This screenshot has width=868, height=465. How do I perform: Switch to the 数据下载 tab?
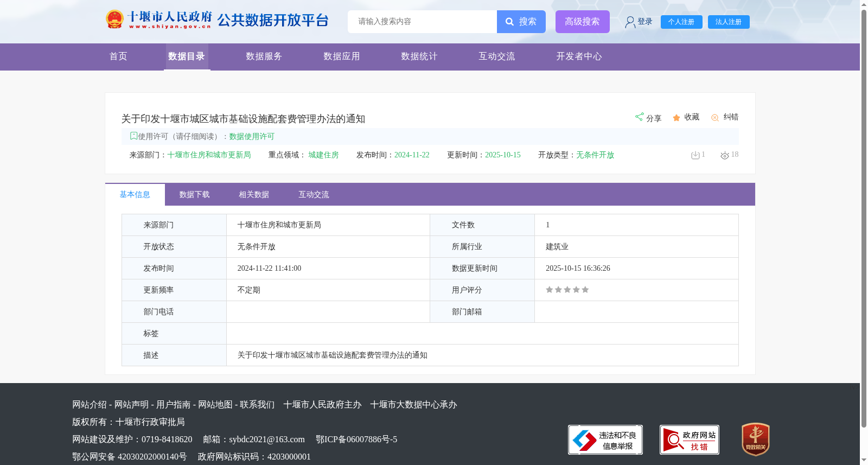click(195, 195)
